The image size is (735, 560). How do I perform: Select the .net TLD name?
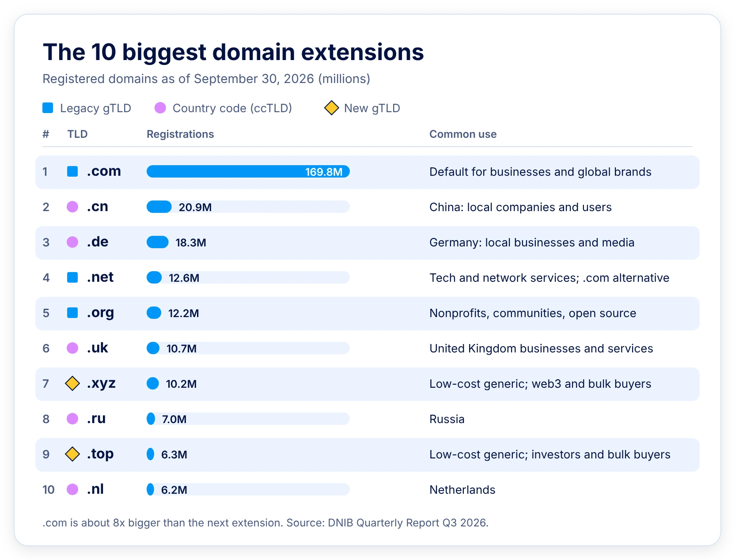click(x=100, y=277)
